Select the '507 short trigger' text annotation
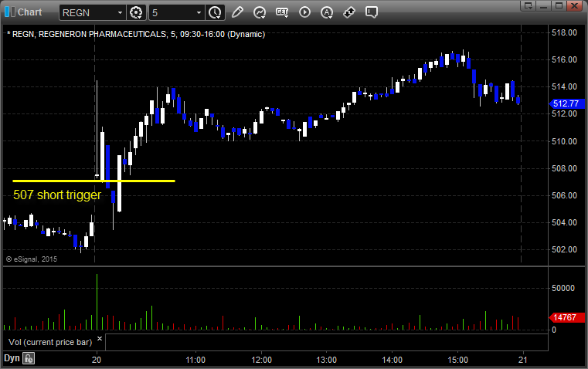Screen dimensions: 588x369 pyautogui.click(x=57, y=195)
